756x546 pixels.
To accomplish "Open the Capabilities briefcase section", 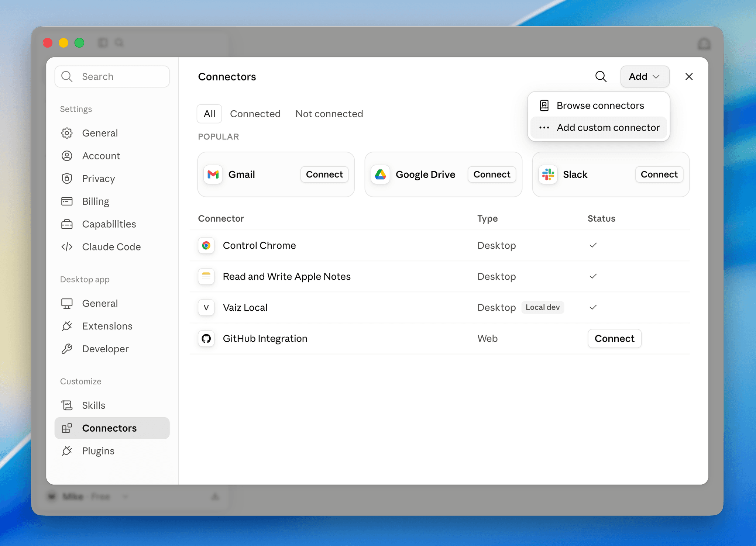I will [112, 224].
